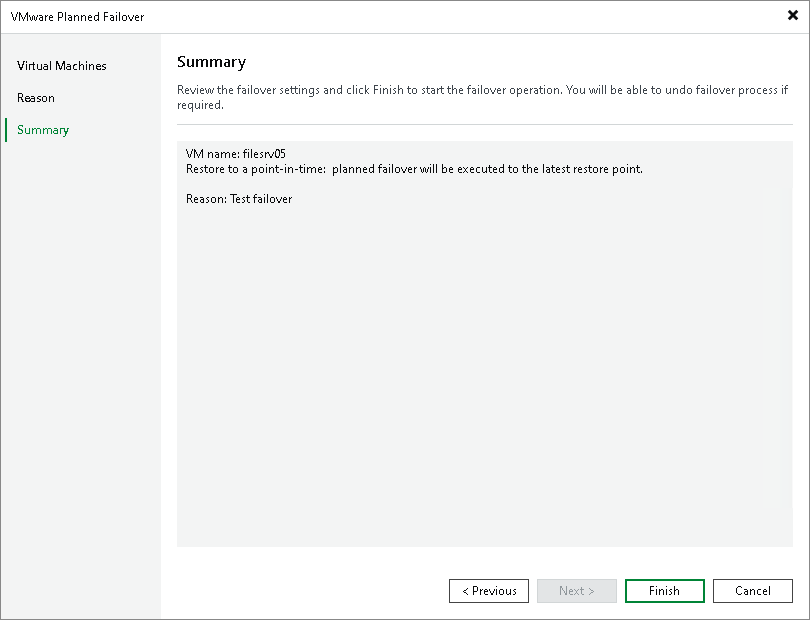Click the 'VM name: filesrv05' line
Viewport: 810px width, 620px height.
point(236,154)
